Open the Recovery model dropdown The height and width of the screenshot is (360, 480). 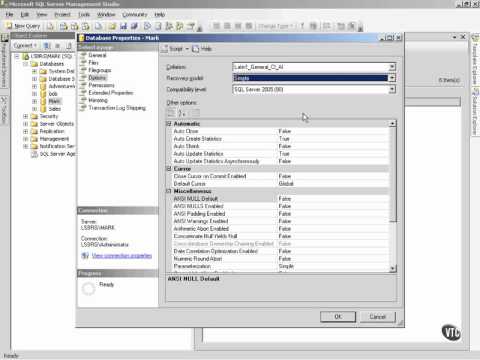392,78
